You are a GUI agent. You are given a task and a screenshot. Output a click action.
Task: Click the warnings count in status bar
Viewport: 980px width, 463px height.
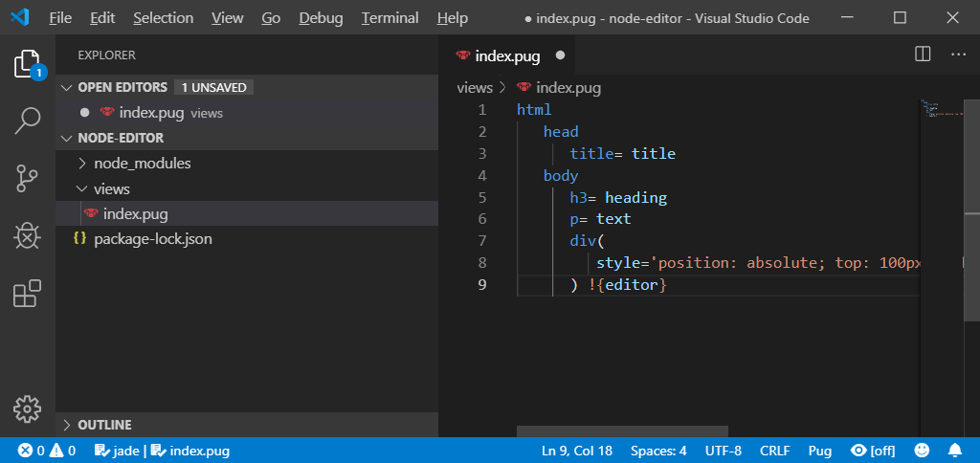(x=62, y=451)
